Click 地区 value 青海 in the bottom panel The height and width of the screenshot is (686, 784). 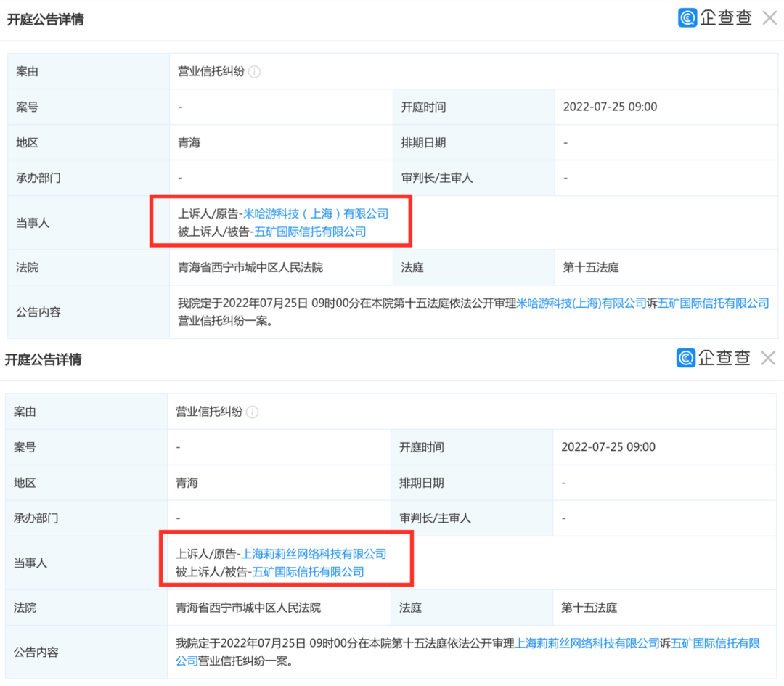187,483
